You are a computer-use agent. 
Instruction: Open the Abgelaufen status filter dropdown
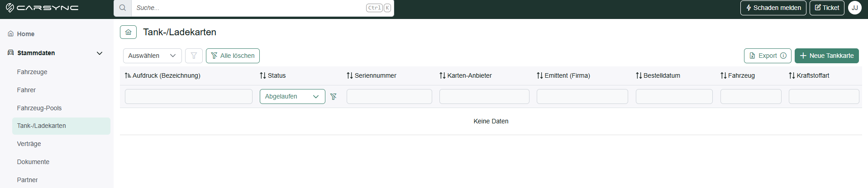coord(292,96)
